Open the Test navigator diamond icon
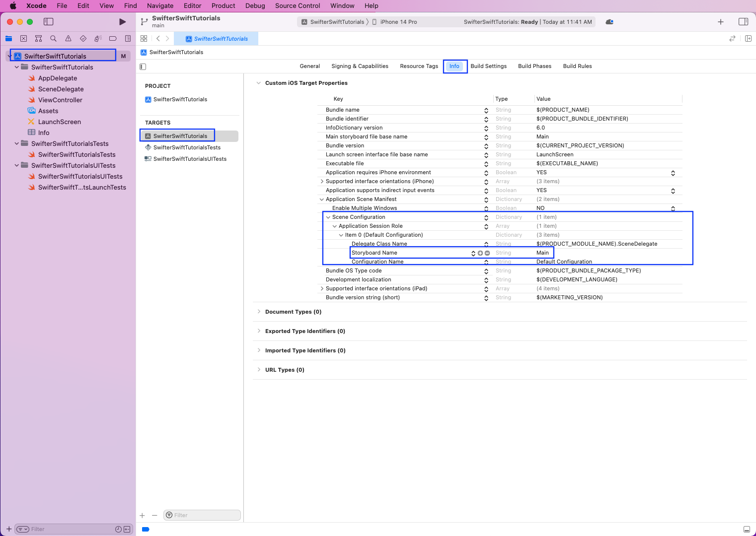Image resolution: width=756 pixels, height=536 pixels. click(x=83, y=39)
